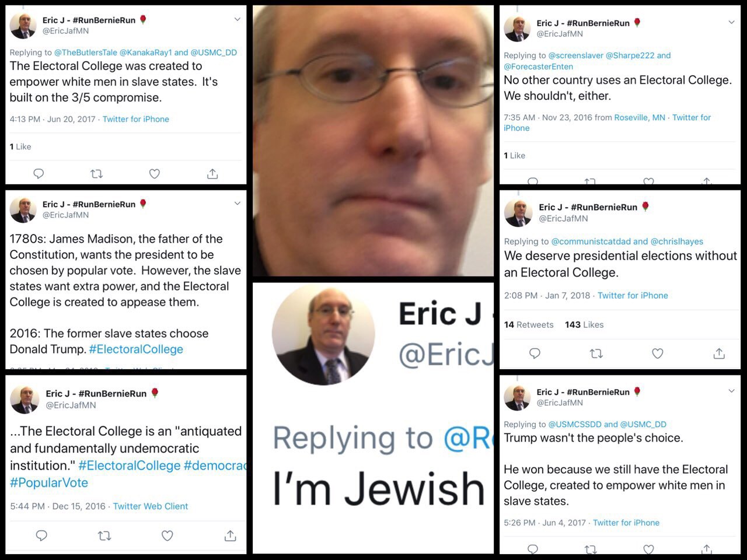This screenshot has width=747, height=560.
Task: Retweet the Jun 20, 2017 tweet
Action: point(96,173)
